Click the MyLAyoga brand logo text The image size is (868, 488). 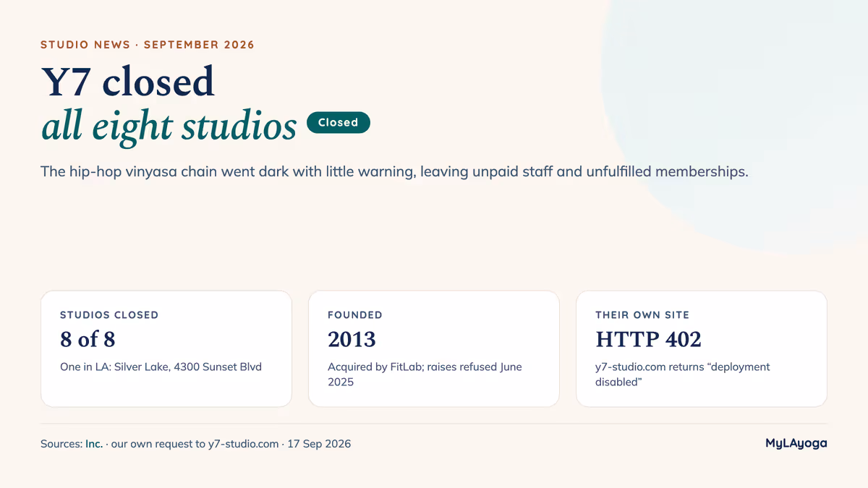pos(796,443)
